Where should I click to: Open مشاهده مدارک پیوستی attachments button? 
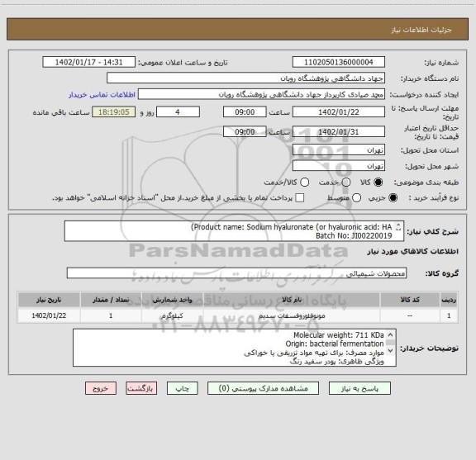pos(263,388)
